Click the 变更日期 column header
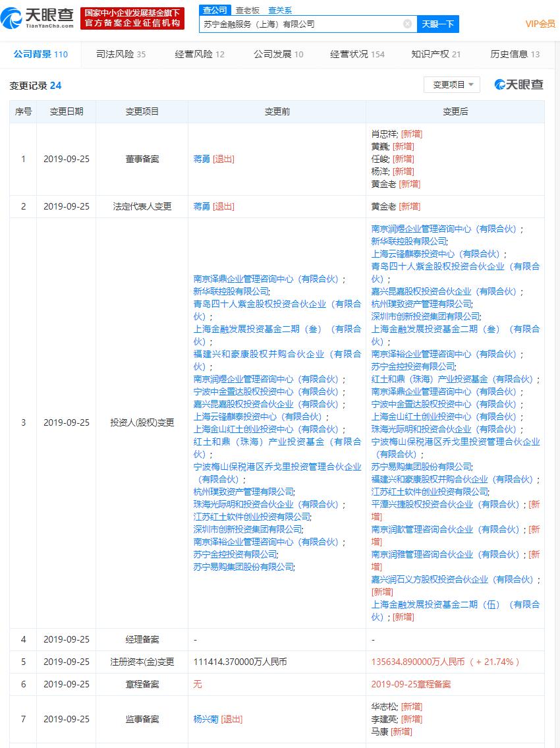The image size is (560, 748). click(x=67, y=111)
